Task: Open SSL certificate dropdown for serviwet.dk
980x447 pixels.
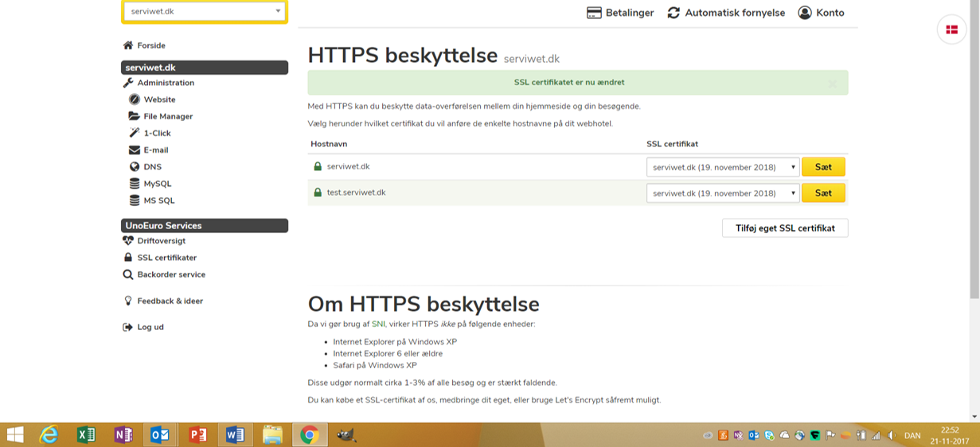Action: click(722, 167)
